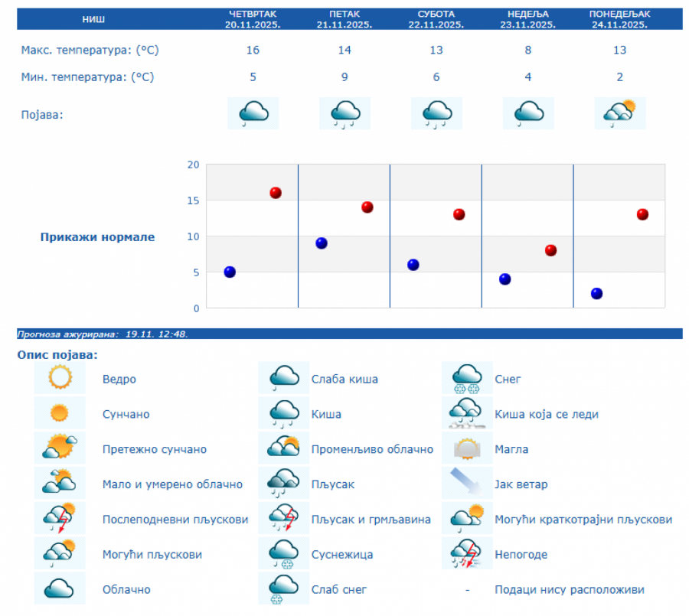Image resolution: width=689 pixels, height=616 pixels.
Task: Click the Суснежица sleet legend icon
Action: point(283,554)
